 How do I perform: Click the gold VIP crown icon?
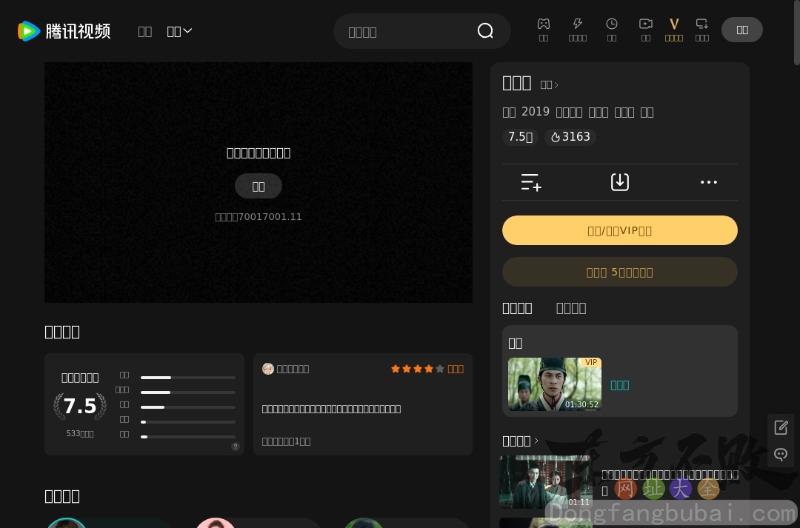pos(674,24)
